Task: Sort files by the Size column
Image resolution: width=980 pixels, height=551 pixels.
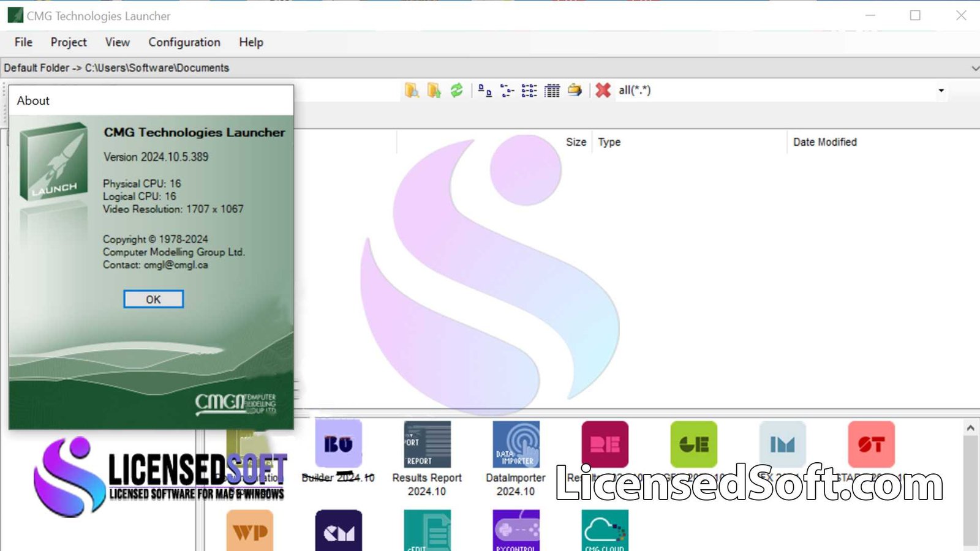Action: 576,142
